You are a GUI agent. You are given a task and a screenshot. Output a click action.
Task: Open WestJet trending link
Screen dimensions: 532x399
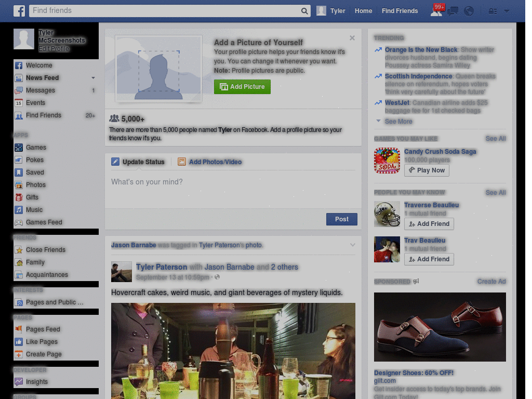397,103
